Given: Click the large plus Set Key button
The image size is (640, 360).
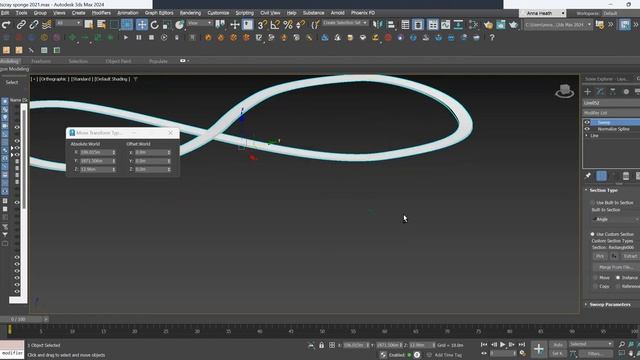Looking at the screenshot, I should pos(539,349).
